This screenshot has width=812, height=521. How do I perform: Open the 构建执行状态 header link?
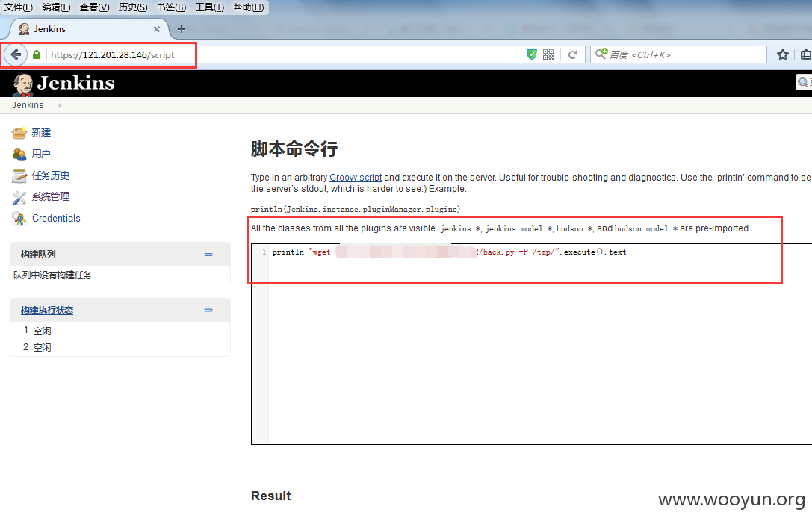pyautogui.click(x=47, y=311)
